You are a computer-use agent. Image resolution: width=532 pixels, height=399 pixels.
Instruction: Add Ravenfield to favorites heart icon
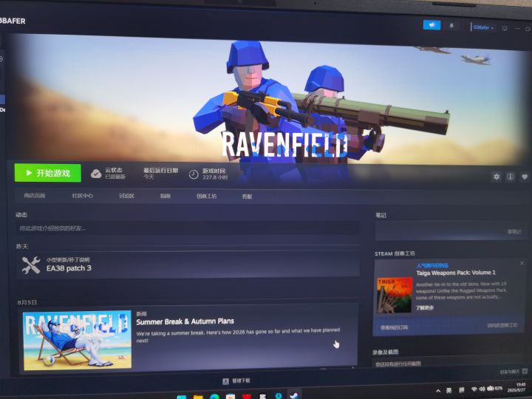524,177
